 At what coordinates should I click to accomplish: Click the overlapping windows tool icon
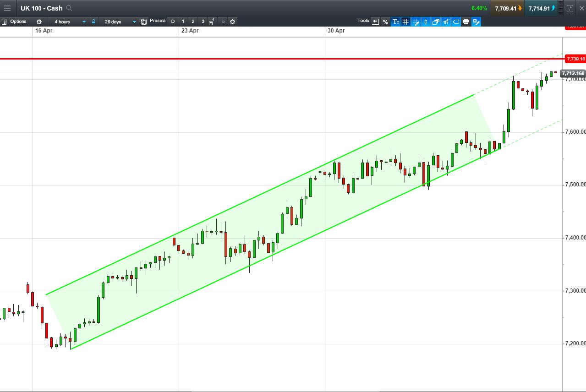tap(436, 22)
